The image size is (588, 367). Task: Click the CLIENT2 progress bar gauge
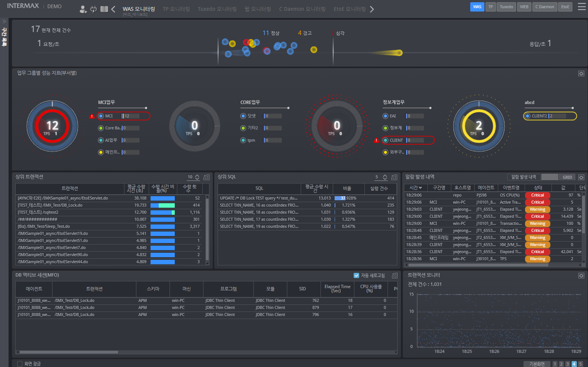(558, 116)
